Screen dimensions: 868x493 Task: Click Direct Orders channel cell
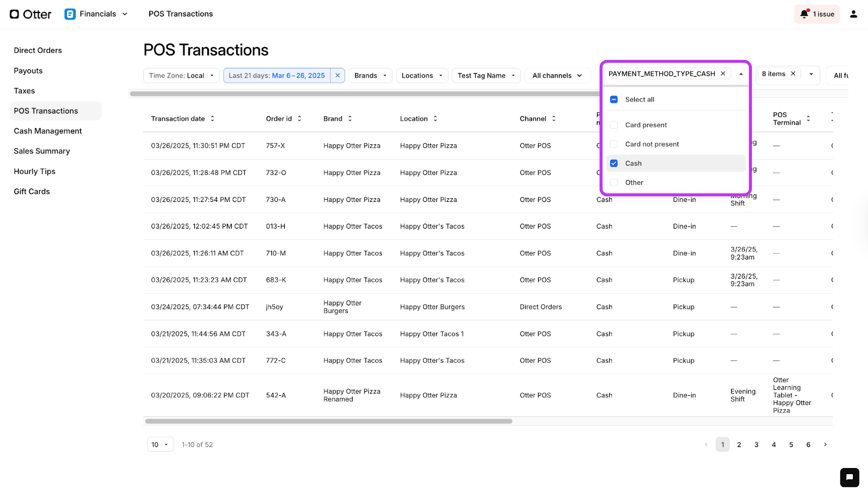pyautogui.click(x=541, y=307)
